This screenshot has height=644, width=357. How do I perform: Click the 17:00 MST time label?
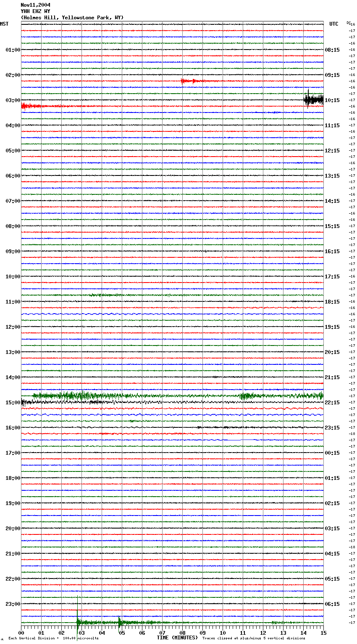(x=13, y=453)
